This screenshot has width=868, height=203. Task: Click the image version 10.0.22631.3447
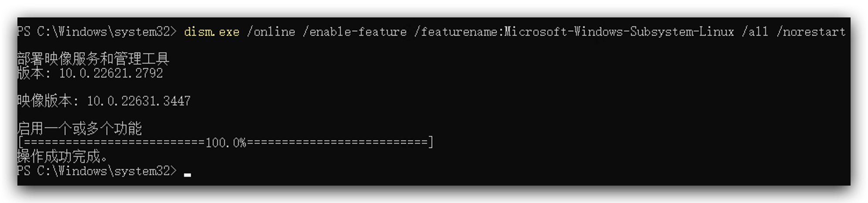click(x=139, y=101)
